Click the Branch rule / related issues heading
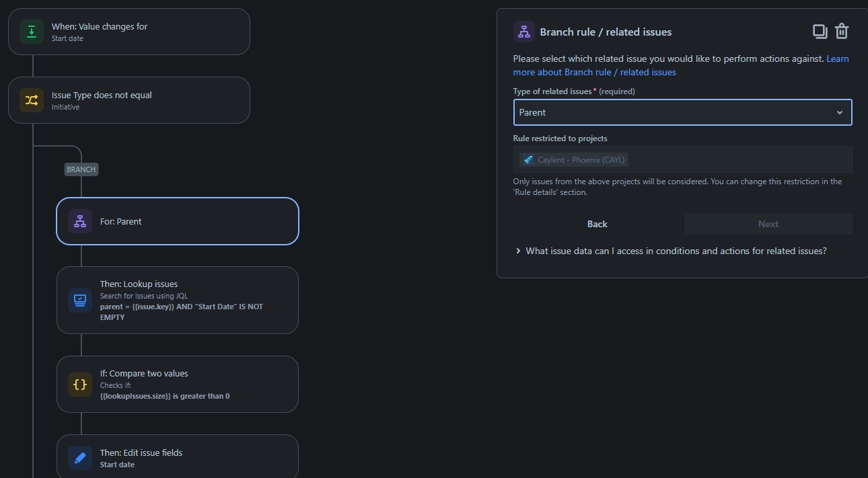Image resolution: width=868 pixels, height=478 pixels. (x=606, y=32)
